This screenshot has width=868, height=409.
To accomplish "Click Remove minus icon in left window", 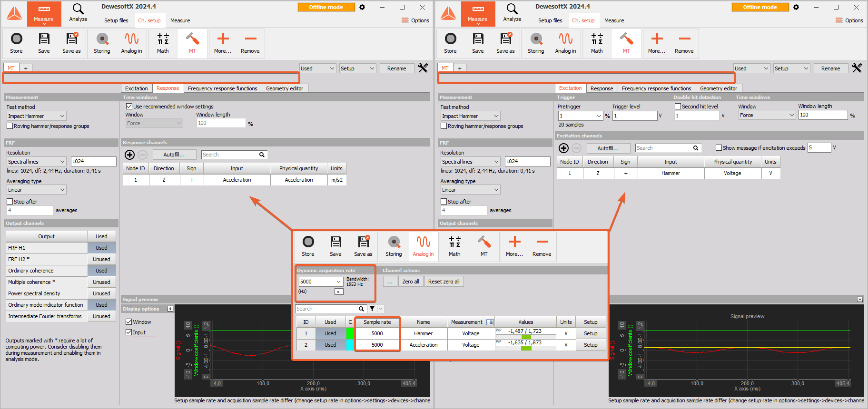I will pos(250,43).
